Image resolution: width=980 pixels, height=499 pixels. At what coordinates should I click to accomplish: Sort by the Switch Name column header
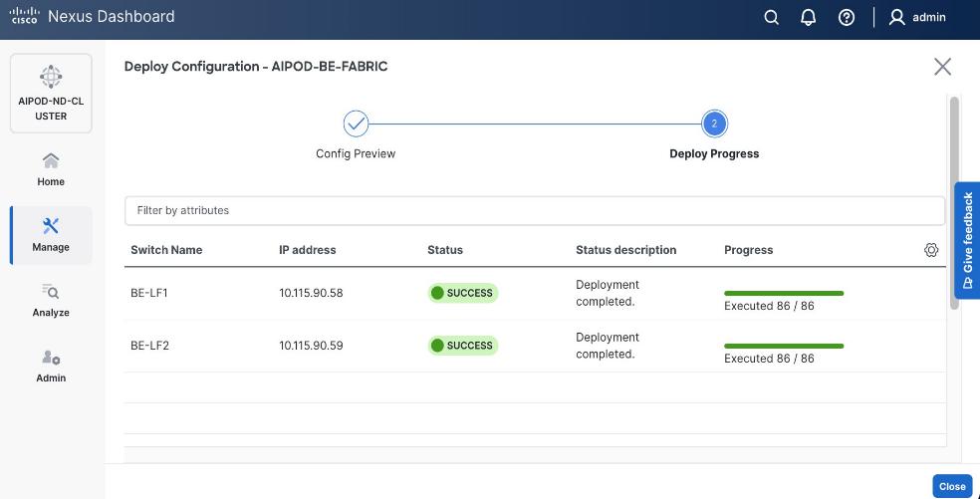[166, 250]
